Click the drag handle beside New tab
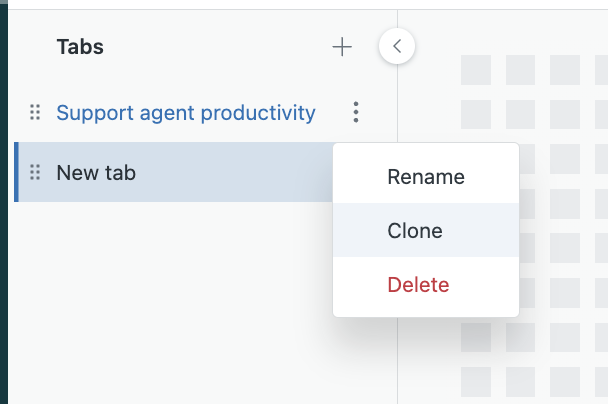 35,172
